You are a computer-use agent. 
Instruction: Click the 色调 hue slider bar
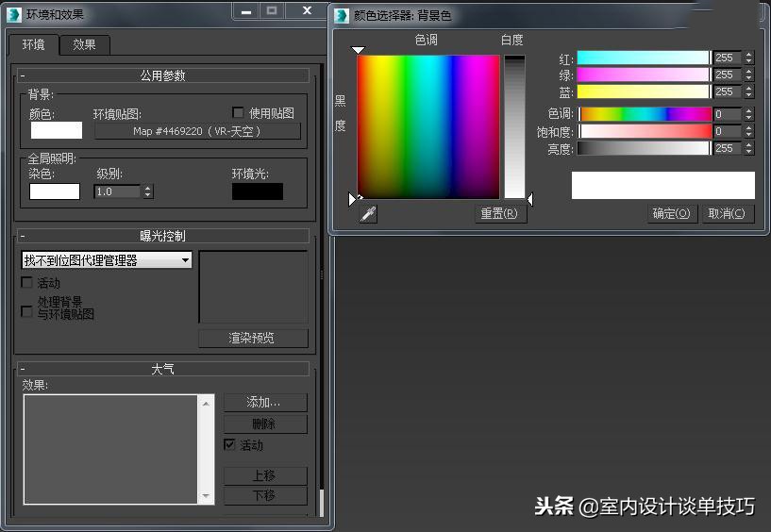pyautogui.click(x=644, y=114)
